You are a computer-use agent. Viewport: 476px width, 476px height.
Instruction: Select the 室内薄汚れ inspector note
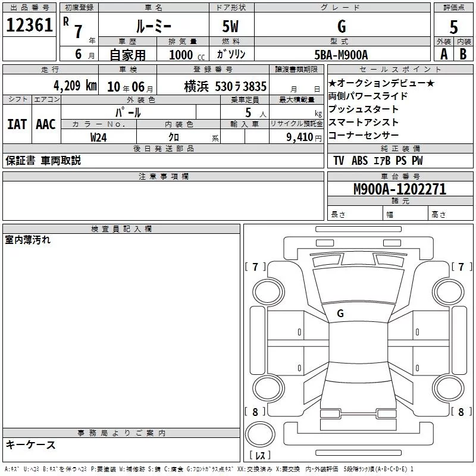(28, 240)
